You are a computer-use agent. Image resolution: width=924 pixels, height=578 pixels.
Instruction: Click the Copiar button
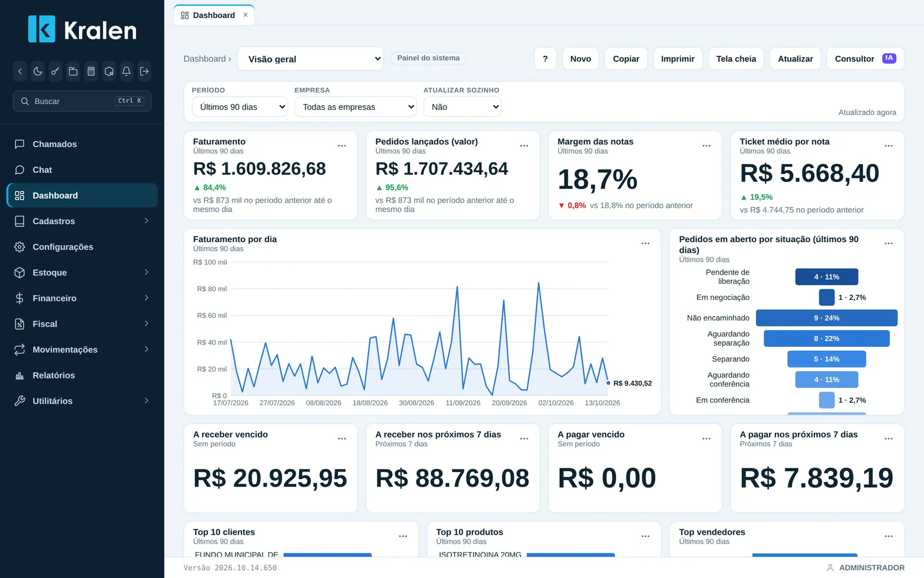(626, 59)
